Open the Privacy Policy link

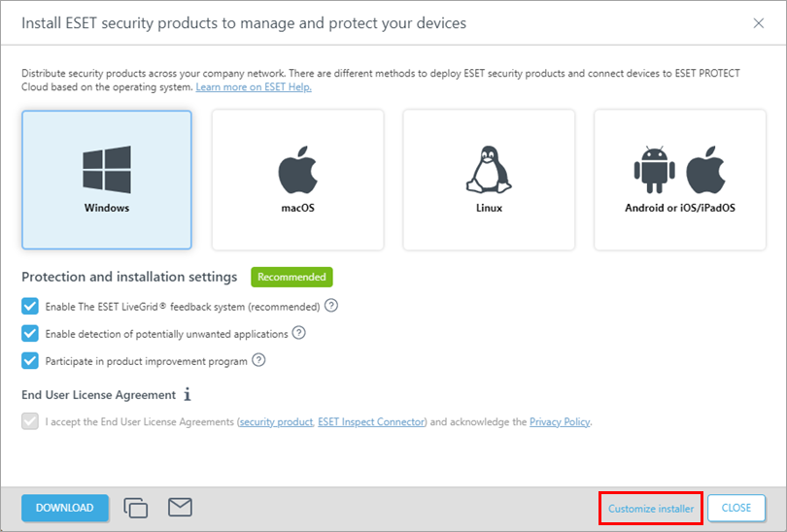click(560, 422)
